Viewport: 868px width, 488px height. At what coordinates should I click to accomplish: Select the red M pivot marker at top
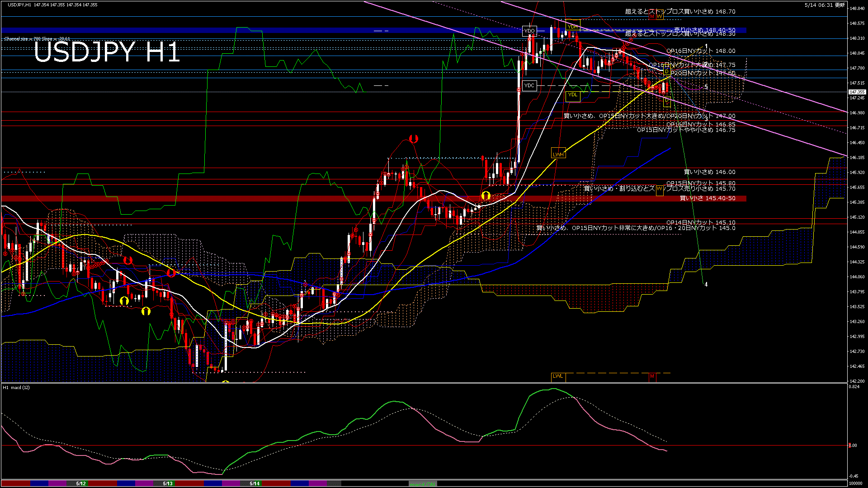coord(652,16)
